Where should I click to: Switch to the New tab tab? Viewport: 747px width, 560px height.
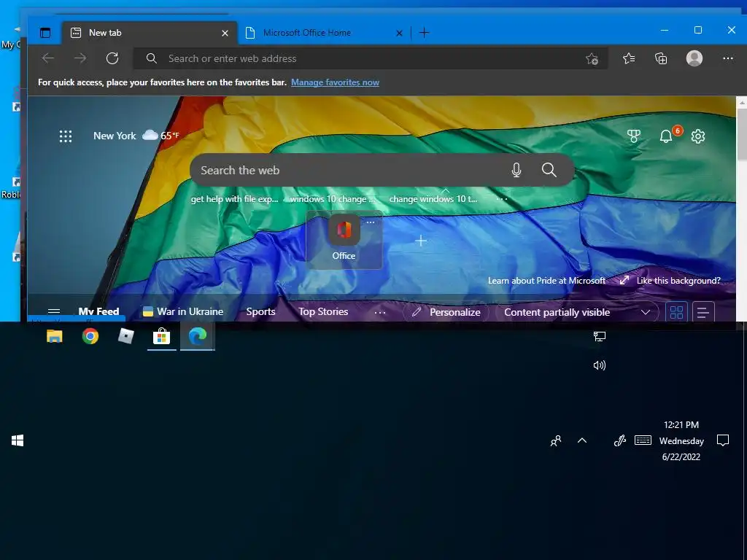coord(149,33)
